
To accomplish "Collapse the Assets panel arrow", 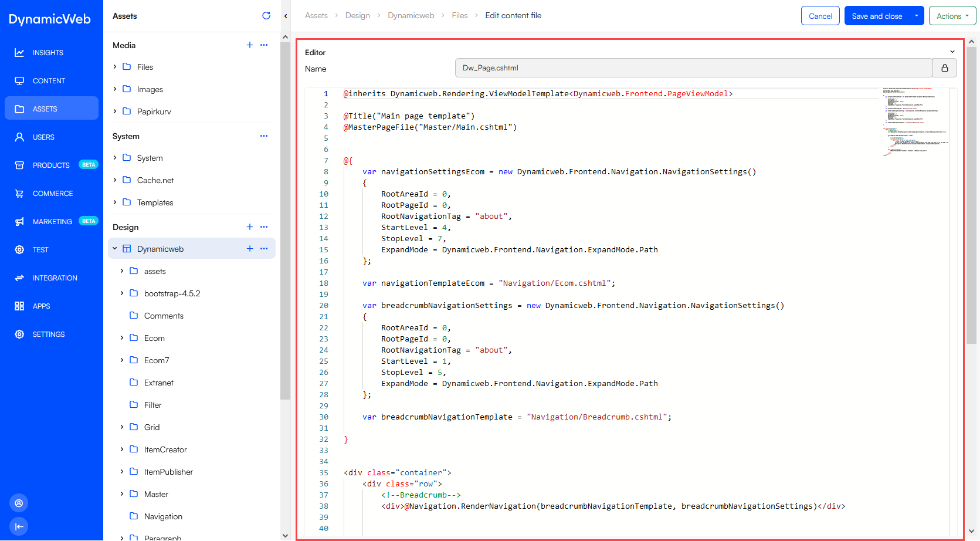I will click(x=286, y=16).
